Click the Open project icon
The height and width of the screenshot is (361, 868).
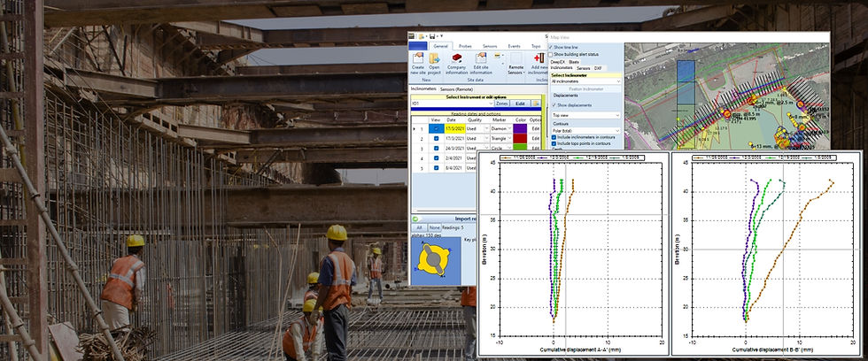[435, 58]
